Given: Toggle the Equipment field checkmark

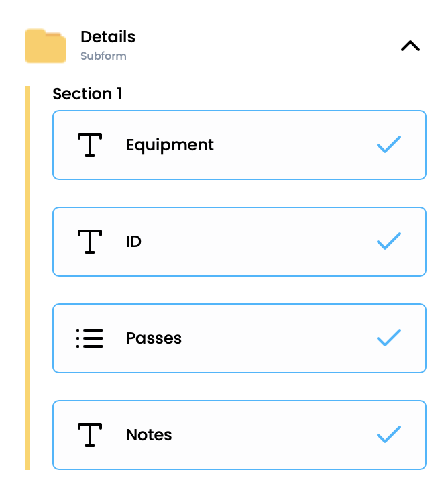Looking at the screenshot, I should coord(389,144).
